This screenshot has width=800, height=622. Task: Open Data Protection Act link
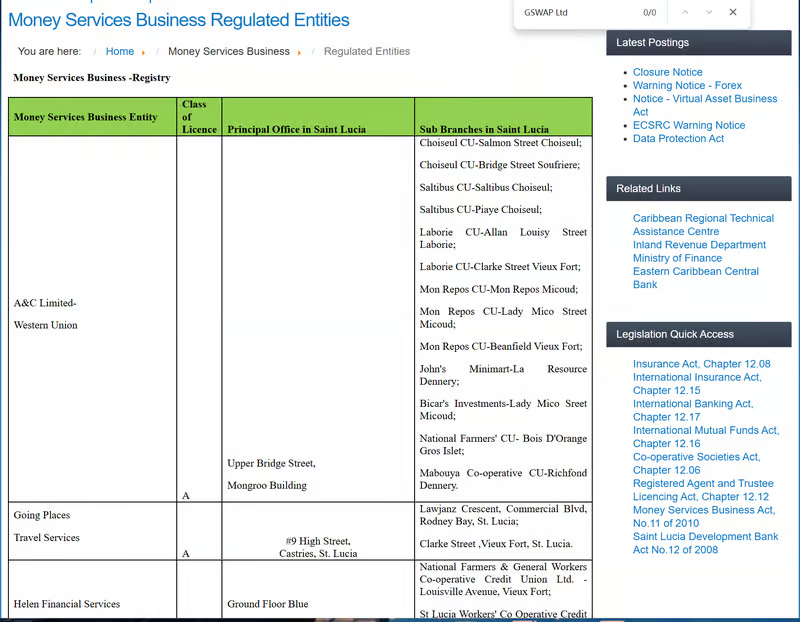click(x=678, y=138)
